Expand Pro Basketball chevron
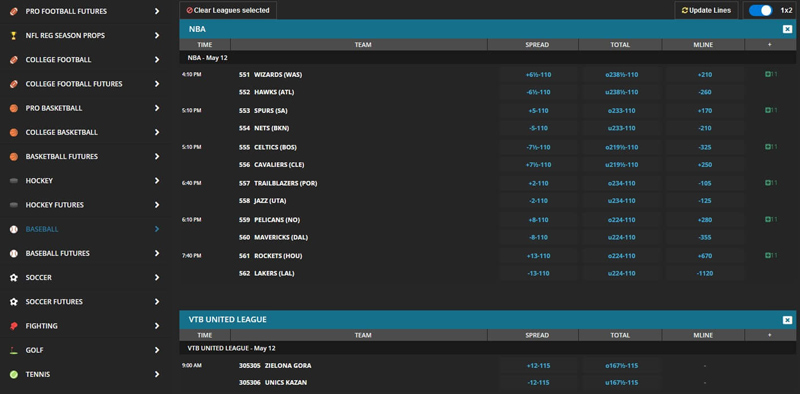This screenshot has height=394, width=800. (x=157, y=108)
